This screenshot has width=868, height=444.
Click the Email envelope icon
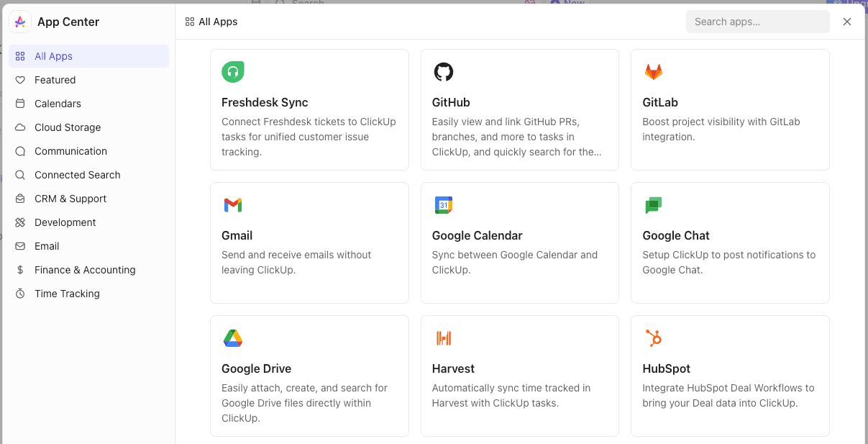point(20,246)
